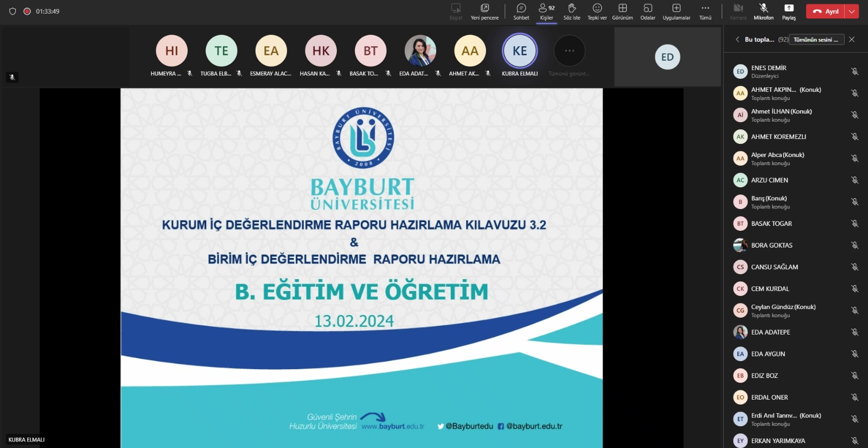The image size is (868, 448).
Task: Click EDA AYGUN's muted mic icon
Action: [x=854, y=354]
